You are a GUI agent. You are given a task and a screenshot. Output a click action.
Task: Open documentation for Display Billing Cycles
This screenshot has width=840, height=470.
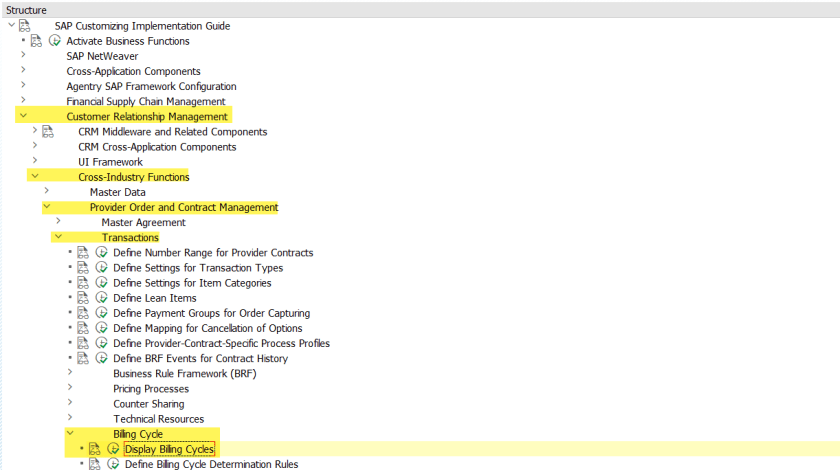(x=95, y=449)
